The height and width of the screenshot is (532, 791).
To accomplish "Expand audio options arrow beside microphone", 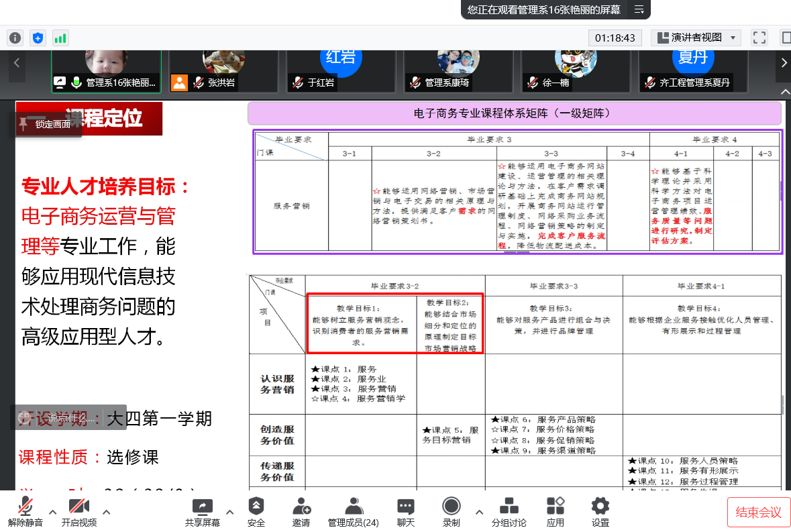I will pyautogui.click(x=52, y=513).
